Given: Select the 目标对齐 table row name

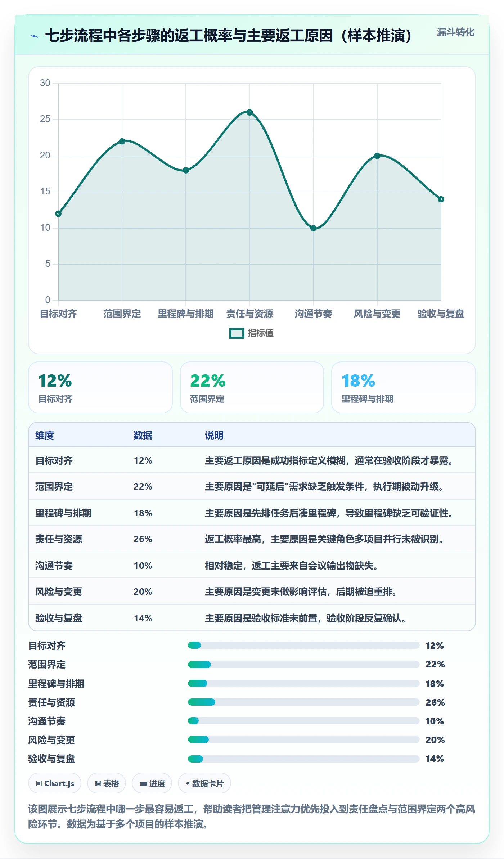Looking at the screenshot, I should [54, 460].
